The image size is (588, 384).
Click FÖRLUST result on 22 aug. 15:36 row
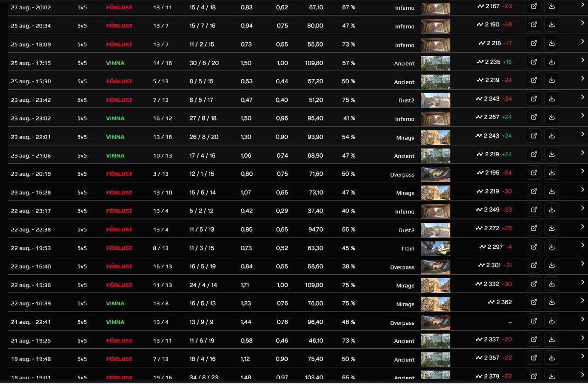point(119,285)
